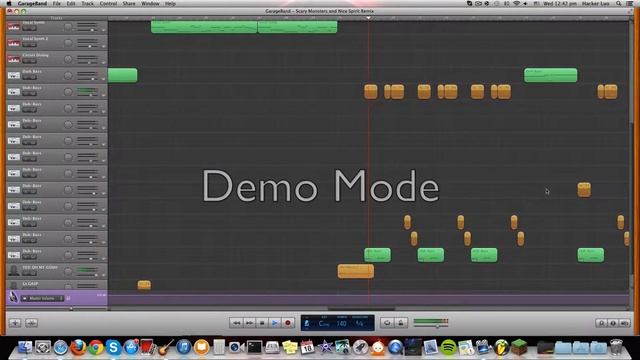Toggle mute/solo buttons on Vocal Synth track
Viewport: 640px width, 360px height.
coord(29,29)
